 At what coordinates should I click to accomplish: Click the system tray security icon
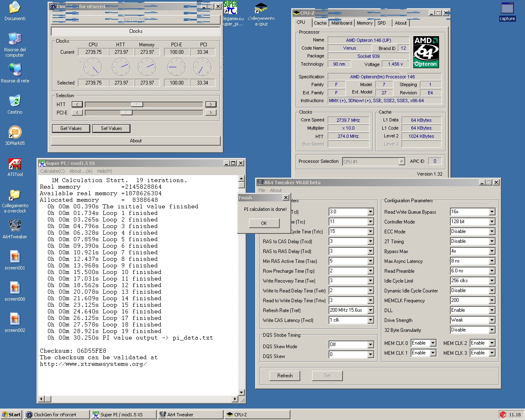click(503, 415)
